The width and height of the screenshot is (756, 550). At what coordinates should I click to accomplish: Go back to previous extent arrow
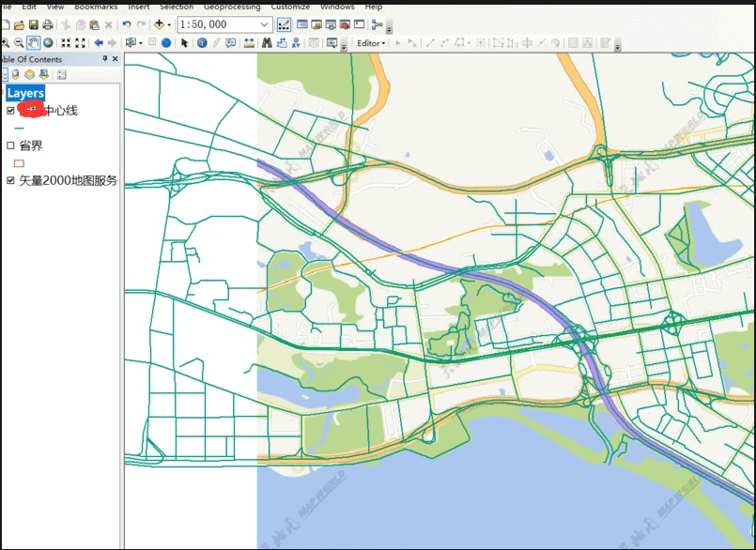99,43
